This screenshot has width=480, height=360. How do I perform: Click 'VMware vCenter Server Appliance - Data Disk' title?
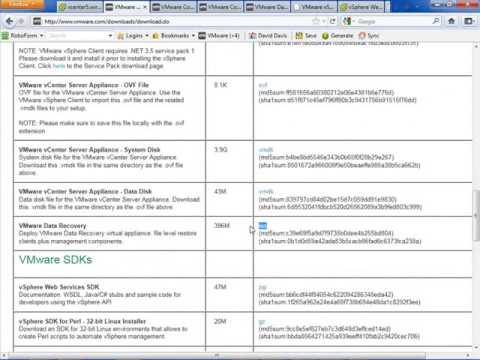pyautogui.click(x=85, y=191)
